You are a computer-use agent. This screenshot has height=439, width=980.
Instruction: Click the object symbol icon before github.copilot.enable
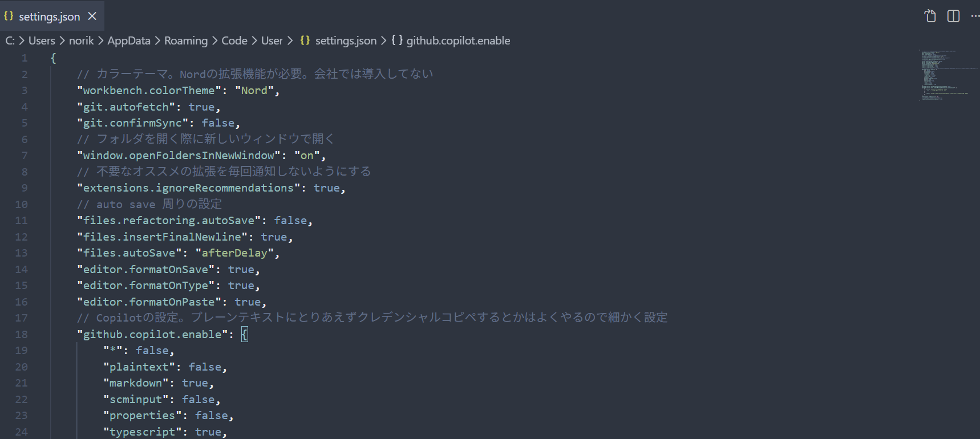(x=397, y=40)
